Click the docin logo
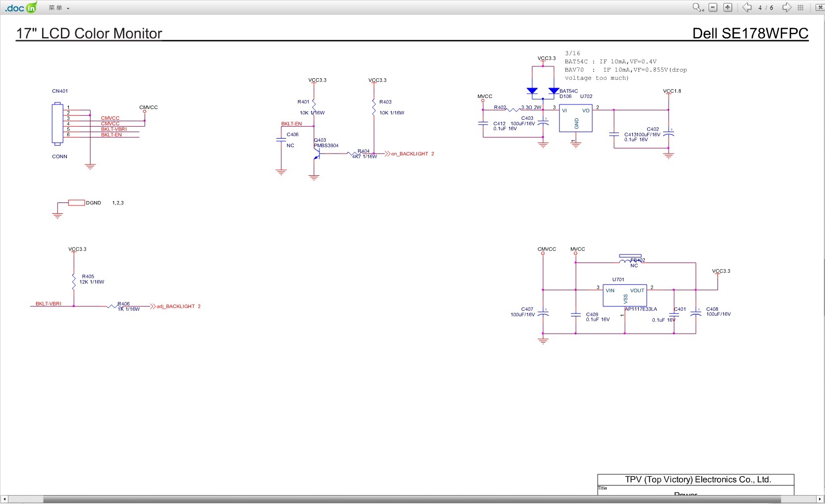 coord(21,7)
